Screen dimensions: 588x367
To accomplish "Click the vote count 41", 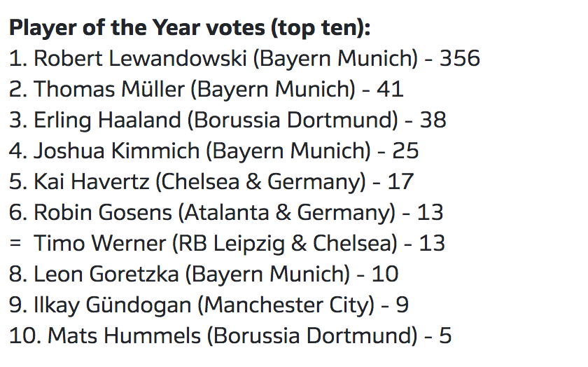I will 390,89.
